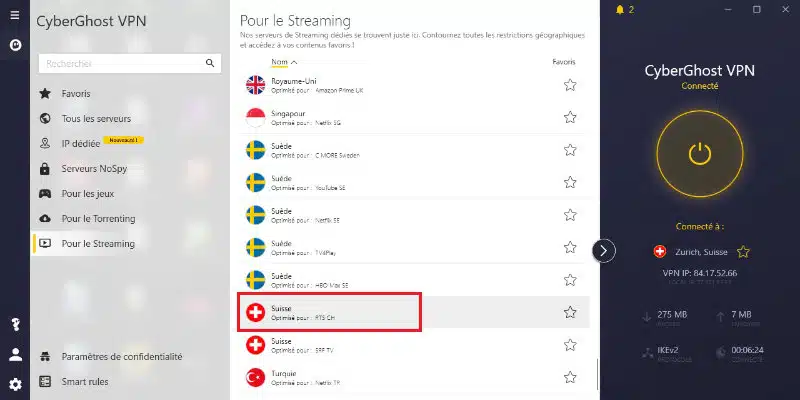The height and width of the screenshot is (400, 800).
Task: Star the Suède TV4Play server
Action: pos(570,247)
